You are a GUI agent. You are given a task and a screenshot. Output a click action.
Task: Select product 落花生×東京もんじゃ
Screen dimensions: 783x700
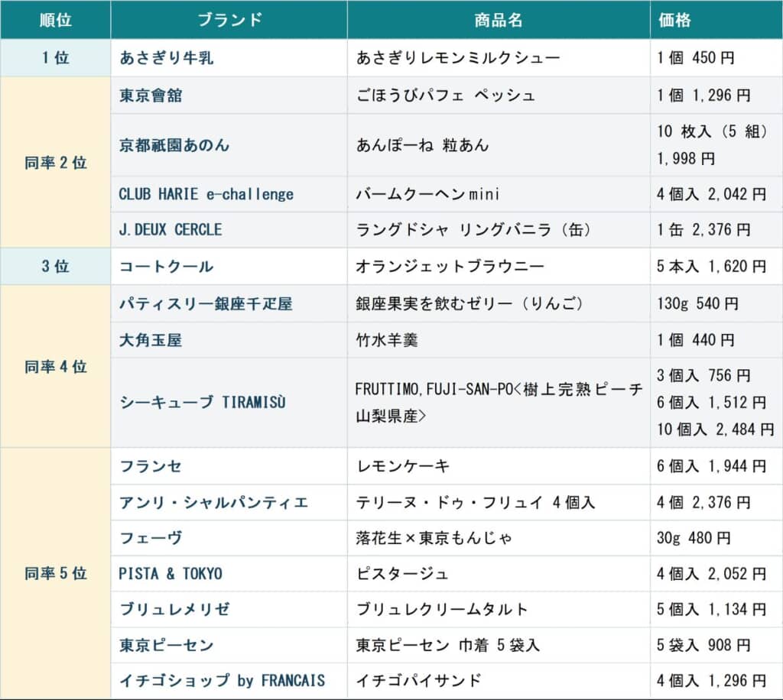pyautogui.click(x=434, y=538)
